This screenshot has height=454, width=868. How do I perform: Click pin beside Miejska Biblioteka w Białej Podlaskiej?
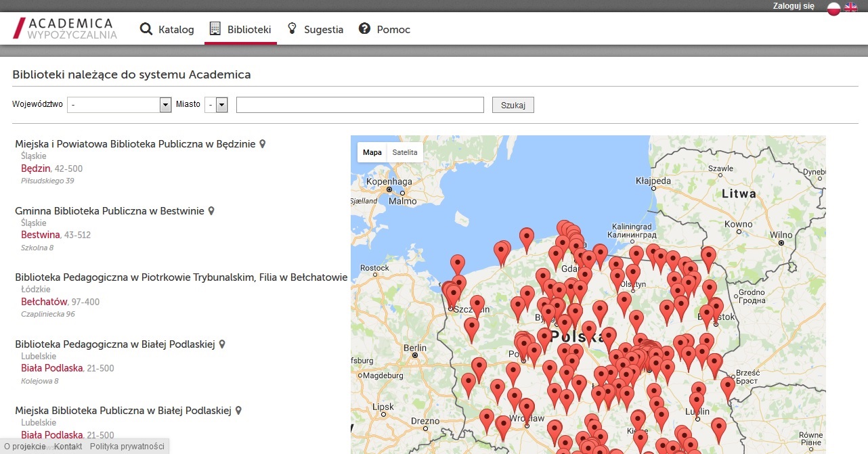[x=238, y=411]
